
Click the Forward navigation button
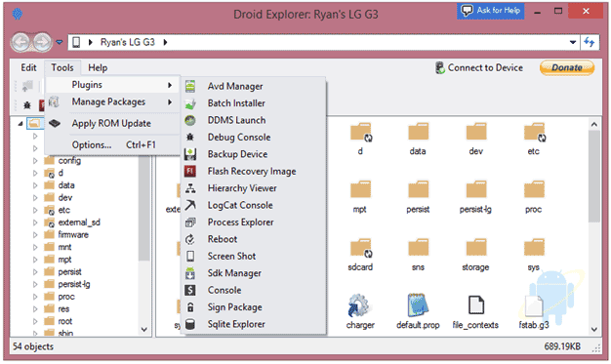42,42
